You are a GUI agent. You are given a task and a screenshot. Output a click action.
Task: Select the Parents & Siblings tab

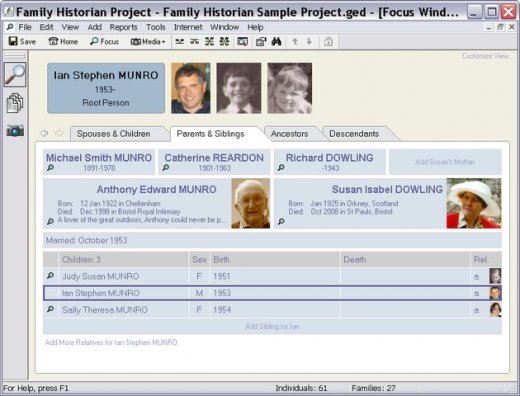(215, 134)
